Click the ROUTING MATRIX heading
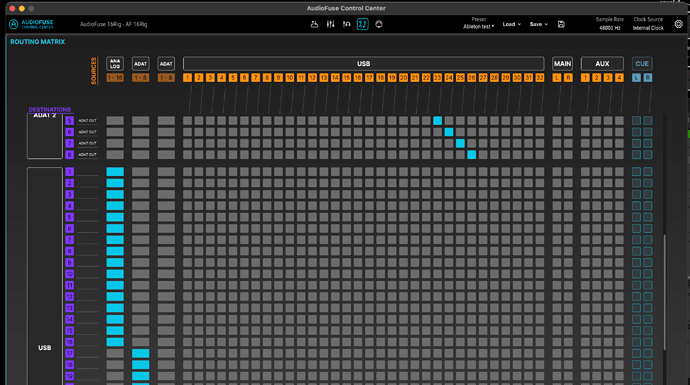This screenshot has width=690, height=385. click(x=37, y=42)
